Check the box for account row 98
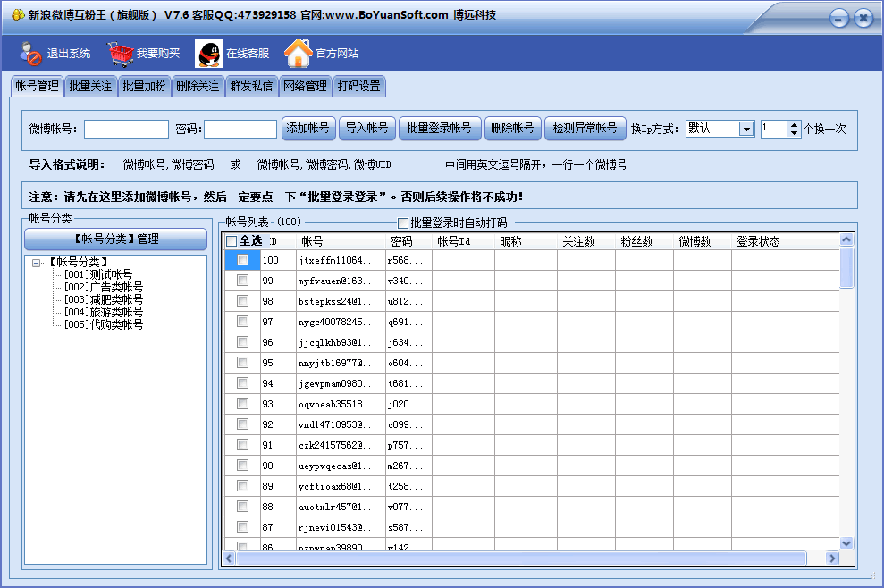The width and height of the screenshot is (884, 588). pyautogui.click(x=242, y=301)
